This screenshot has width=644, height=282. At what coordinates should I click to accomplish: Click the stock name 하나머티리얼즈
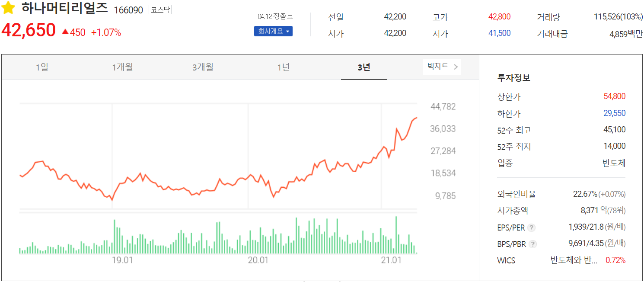tap(64, 8)
